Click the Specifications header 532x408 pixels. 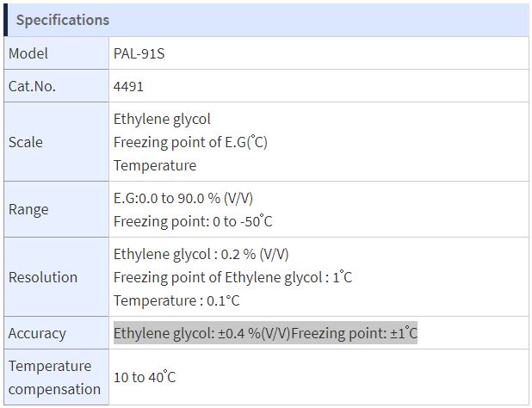(63, 20)
